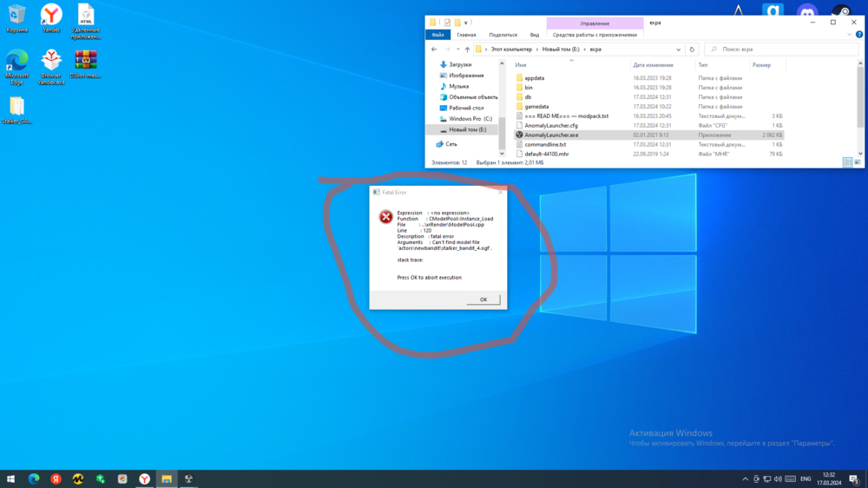Click the Windows Start button
This screenshot has width=868, height=488.
[11, 478]
